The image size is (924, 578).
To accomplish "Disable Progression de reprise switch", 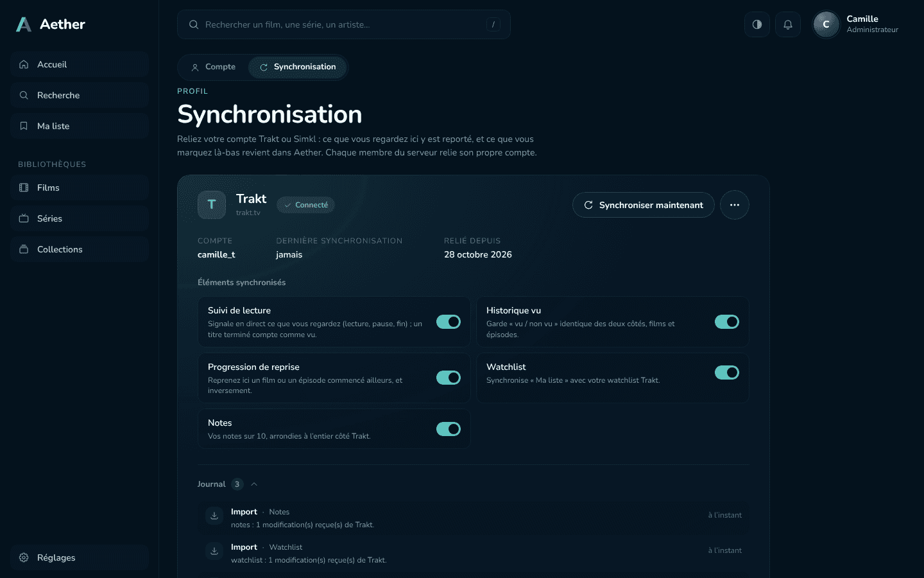I will pyautogui.click(x=449, y=378).
